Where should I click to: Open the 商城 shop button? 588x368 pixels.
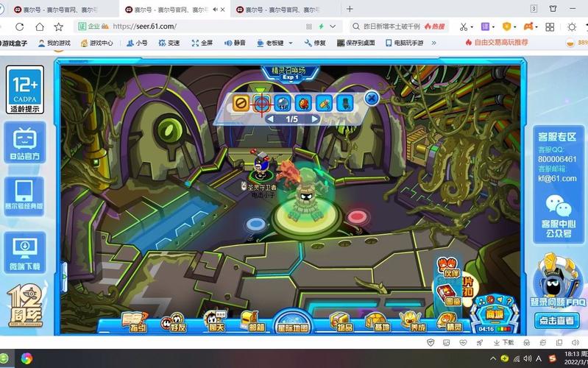click(x=495, y=314)
